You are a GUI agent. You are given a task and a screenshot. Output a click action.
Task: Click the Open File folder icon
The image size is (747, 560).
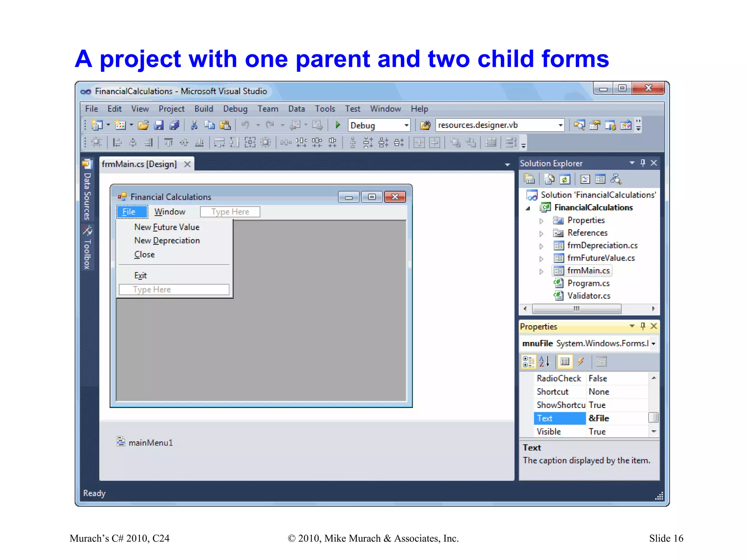143,125
